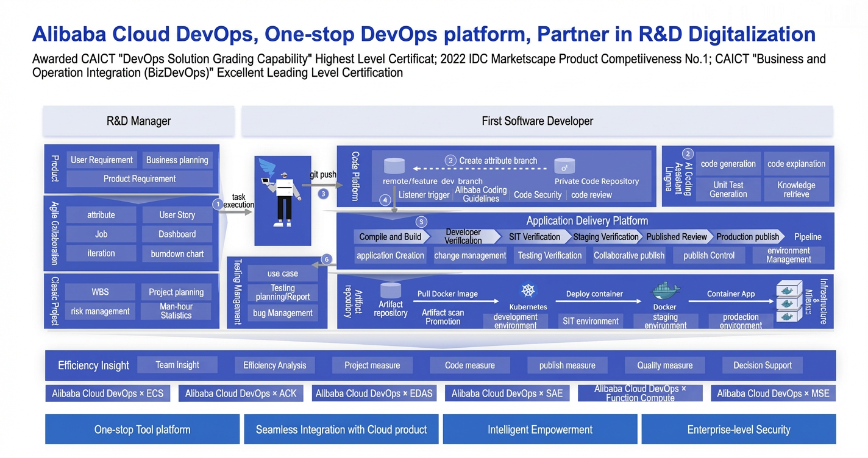The image size is (868, 458).
Task: Open the Man-hour Statistics box
Action: point(176,311)
